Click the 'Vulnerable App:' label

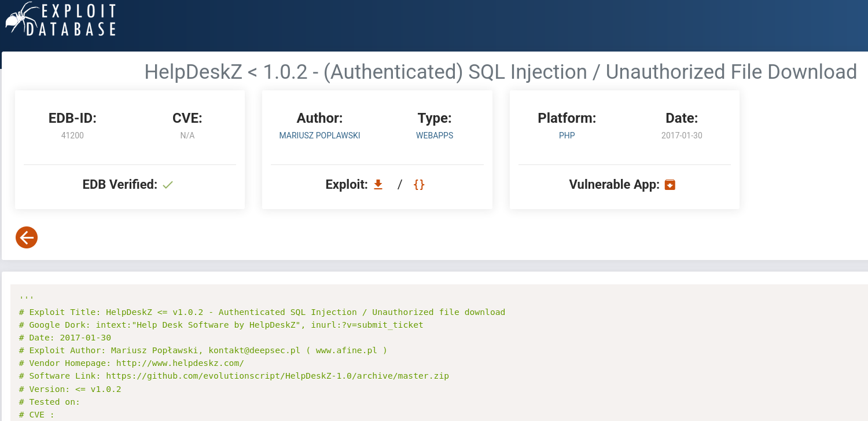pyautogui.click(x=615, y=184)
